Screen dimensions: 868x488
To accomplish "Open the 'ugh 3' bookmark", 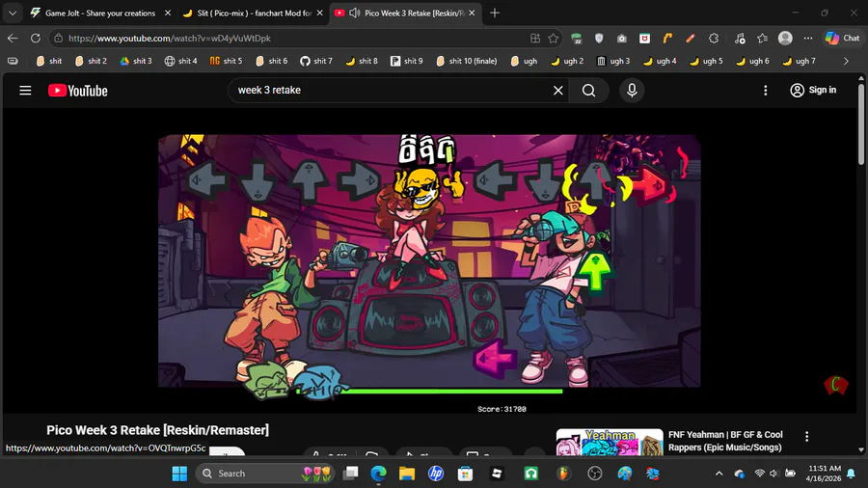I will pyautogui.click(x=613, y=61).
